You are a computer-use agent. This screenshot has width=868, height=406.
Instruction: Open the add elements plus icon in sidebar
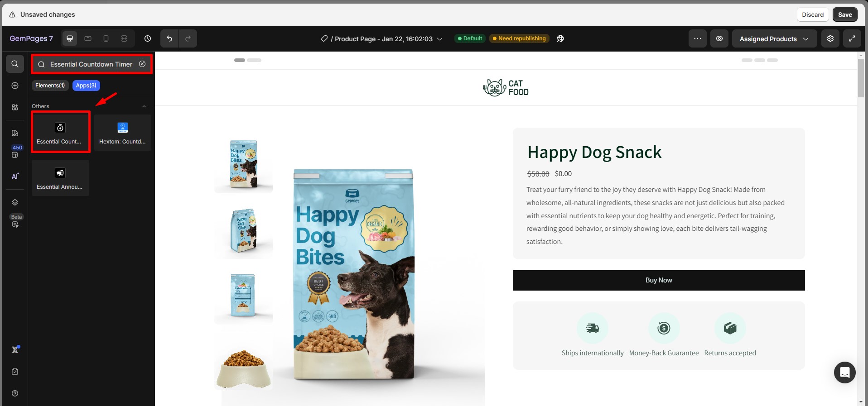pyautogui.click(x=15, y=86)
